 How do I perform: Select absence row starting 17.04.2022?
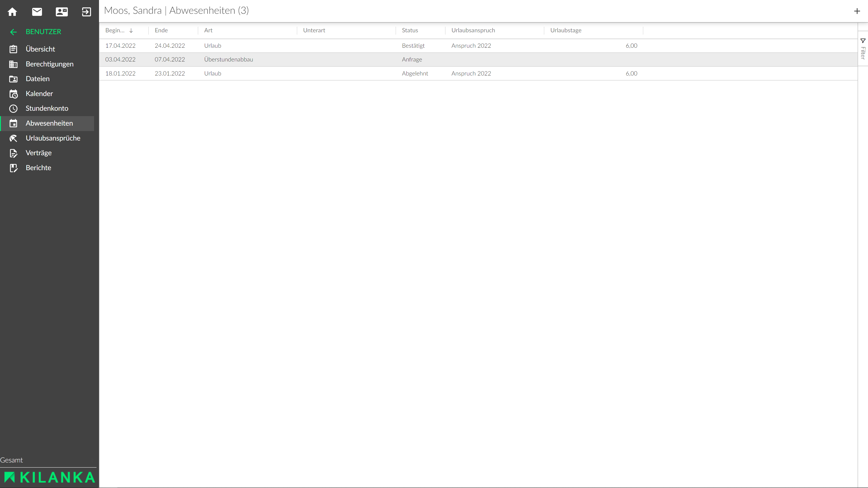pyautogui.click(x=120, y=46)
